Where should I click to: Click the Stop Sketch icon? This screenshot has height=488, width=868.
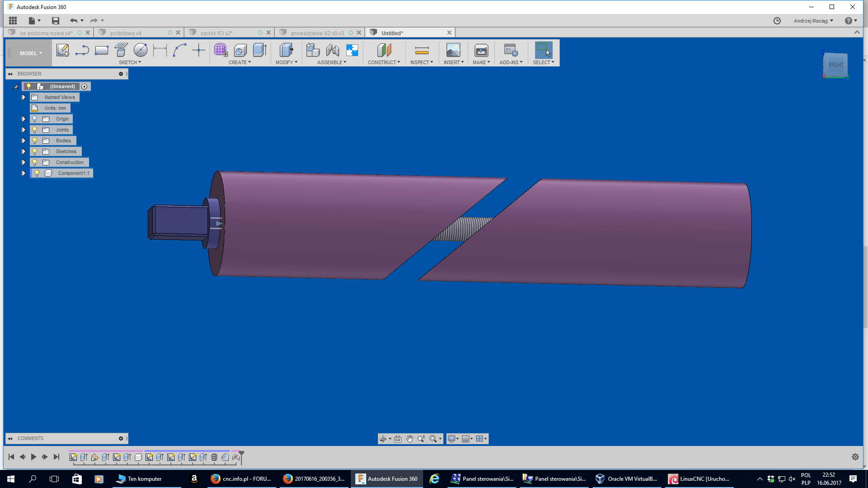[121, 50]
